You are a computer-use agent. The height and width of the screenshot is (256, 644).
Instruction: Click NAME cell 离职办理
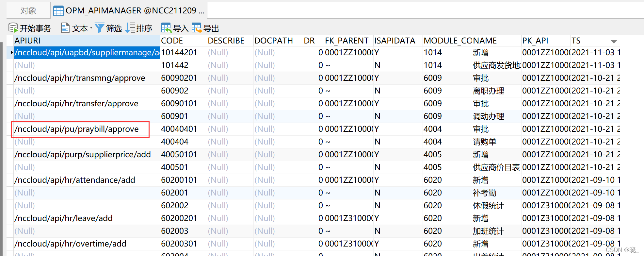496,91
